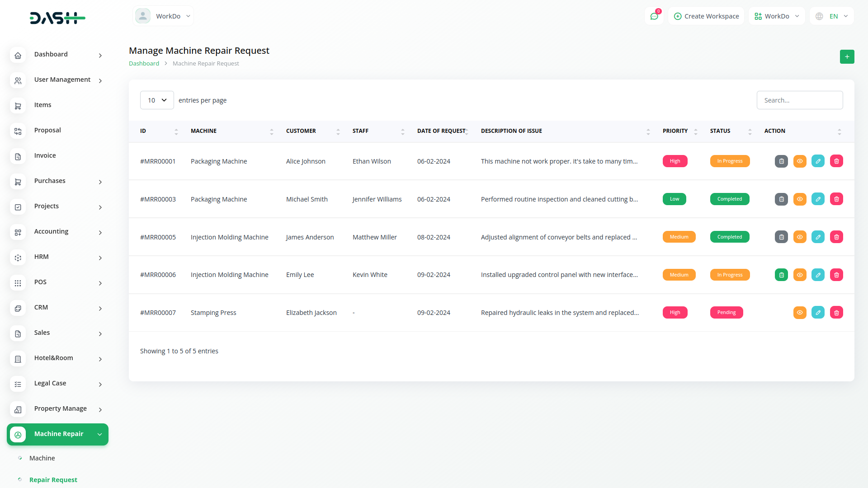The width and height of the screenshot is (868, 488).
Task: Click the green add repair request plus button
Action: (x=847, y=56)
